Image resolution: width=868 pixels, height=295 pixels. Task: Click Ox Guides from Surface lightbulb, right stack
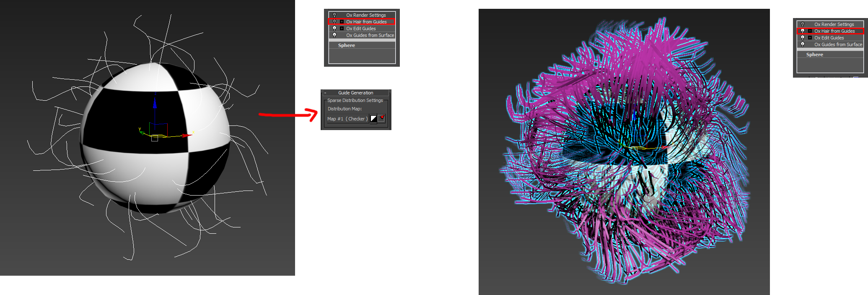[803, 44]
